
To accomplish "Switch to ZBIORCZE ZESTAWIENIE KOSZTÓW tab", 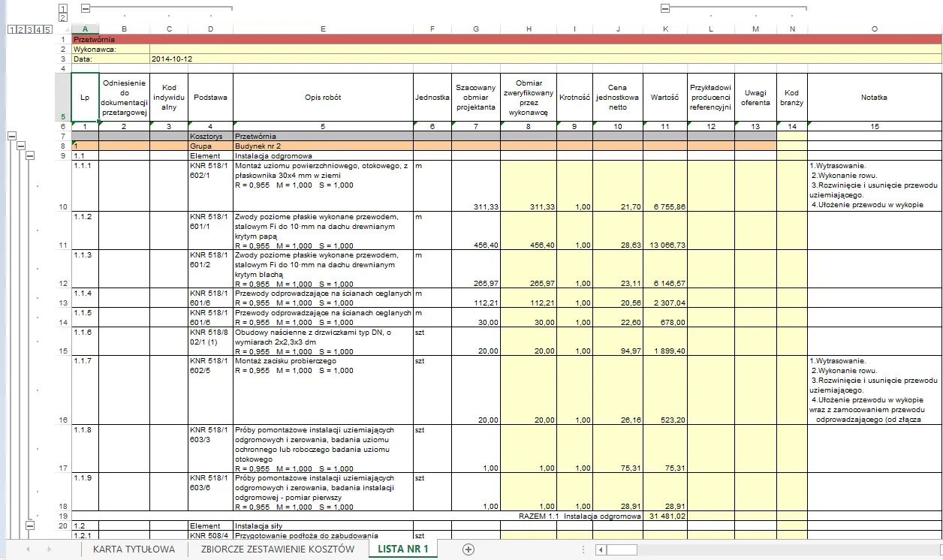I will point(277,549).
